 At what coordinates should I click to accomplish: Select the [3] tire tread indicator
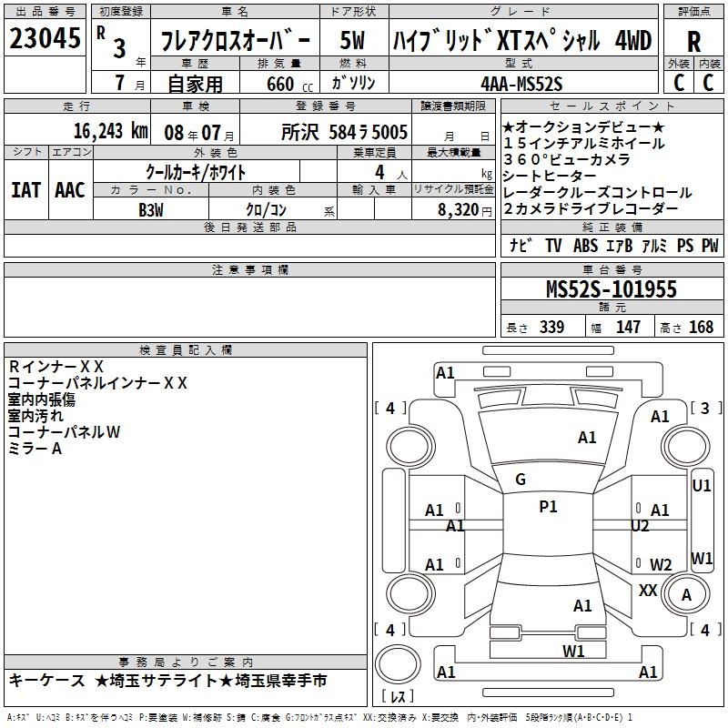[704, 408]
